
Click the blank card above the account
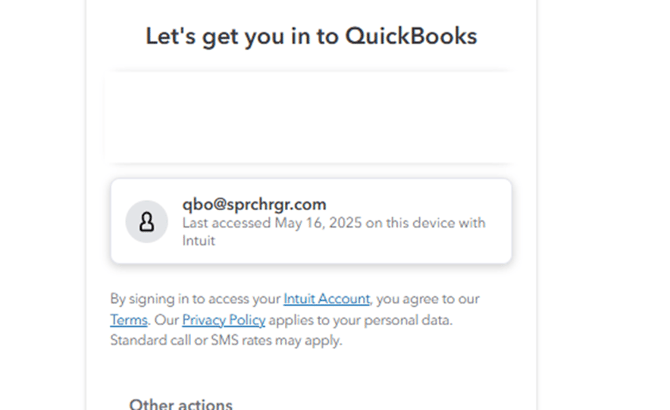tap(311, 117)
